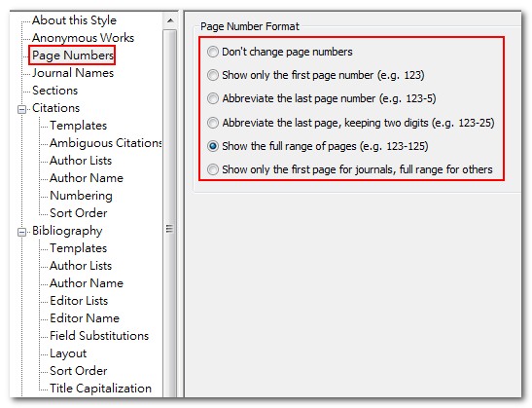This screenshot has width=532, height=408.
Task: Open Ambiguous Citations under Citations
Action: click(x=105, y=143)
